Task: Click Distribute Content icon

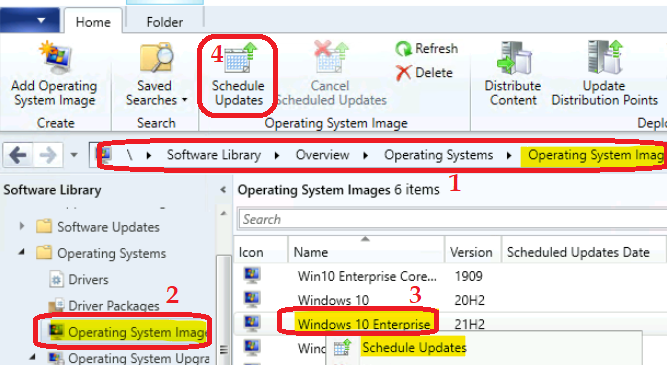Action: coord(514,57)
